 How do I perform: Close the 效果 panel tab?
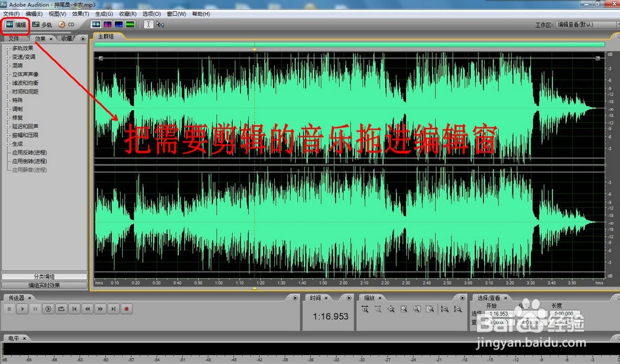pos(51,39)
